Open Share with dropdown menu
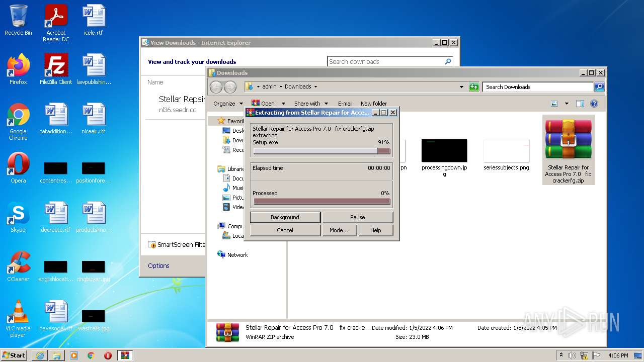Image resolution: width=644 pixels, height=362 pixels. [311, 104]
